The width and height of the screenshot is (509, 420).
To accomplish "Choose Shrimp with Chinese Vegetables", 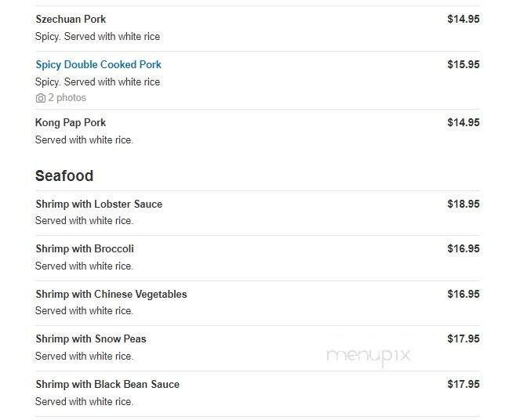I will [x=111, y=294].
